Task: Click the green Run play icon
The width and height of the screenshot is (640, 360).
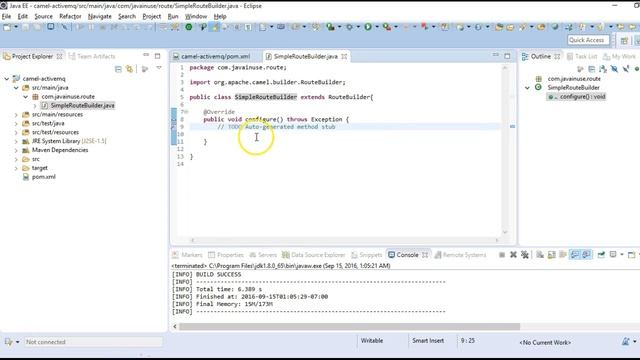Action: point(368,27)
